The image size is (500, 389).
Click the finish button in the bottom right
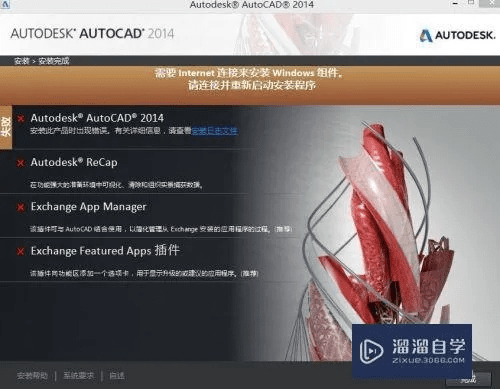tap(469, 379)
